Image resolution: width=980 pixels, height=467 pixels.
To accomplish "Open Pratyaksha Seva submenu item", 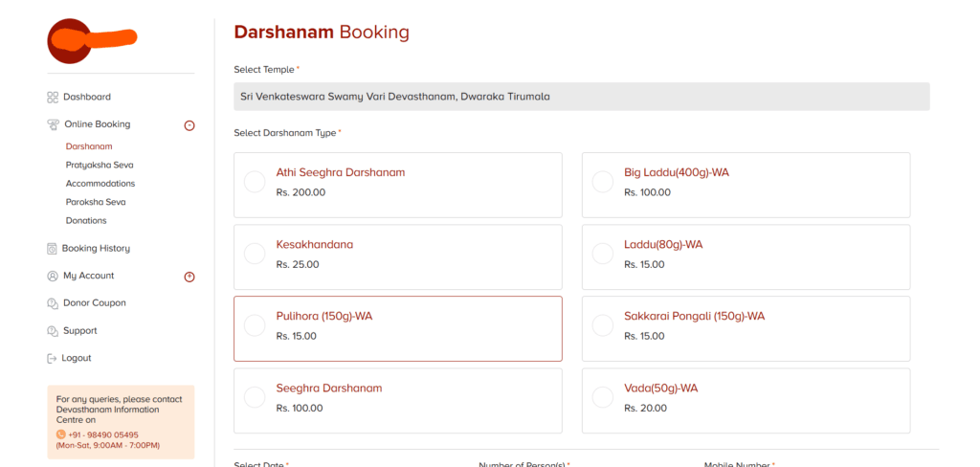I will [x=100, y=165].
